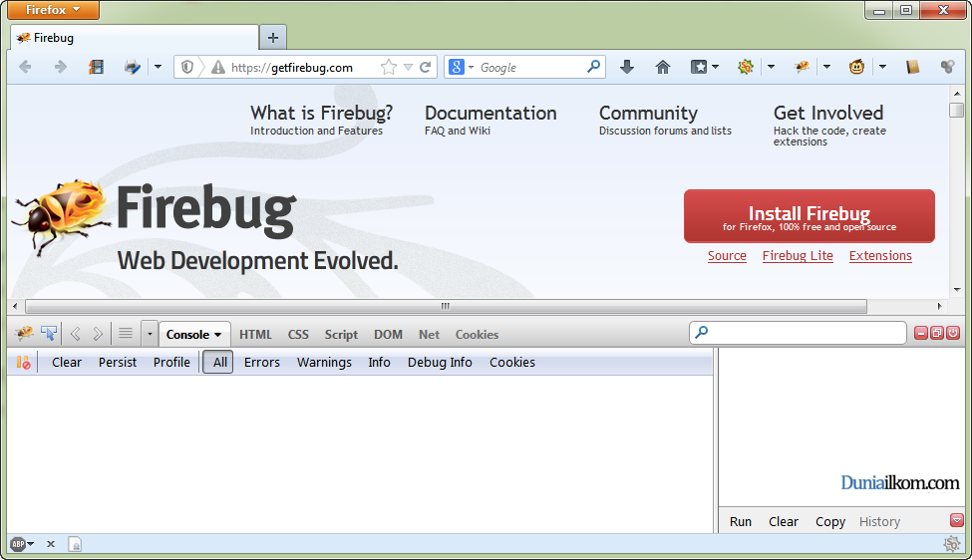Click the brown book toolbar icon
This screenshot has width=972, height=560.
point(912,67)
